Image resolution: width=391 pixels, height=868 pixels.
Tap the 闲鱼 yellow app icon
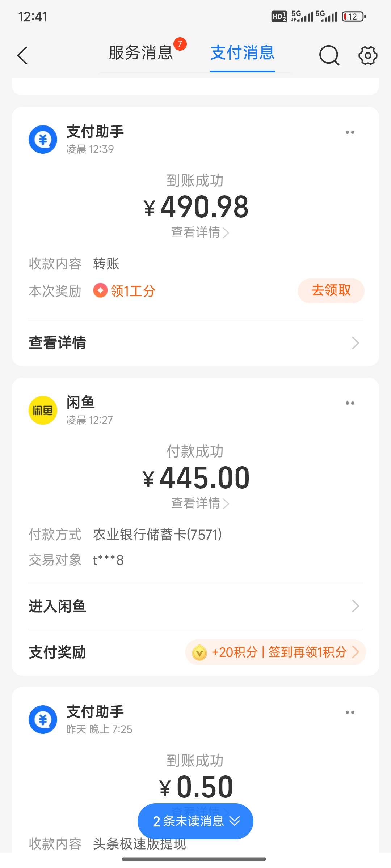pyautogui.click(x=43, y=410)
